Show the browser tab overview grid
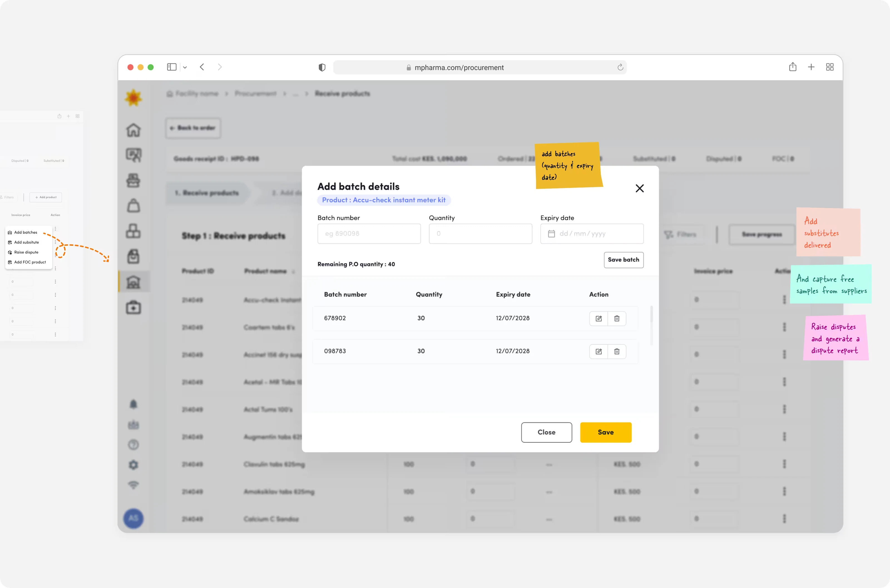 [x=830, y=67]
